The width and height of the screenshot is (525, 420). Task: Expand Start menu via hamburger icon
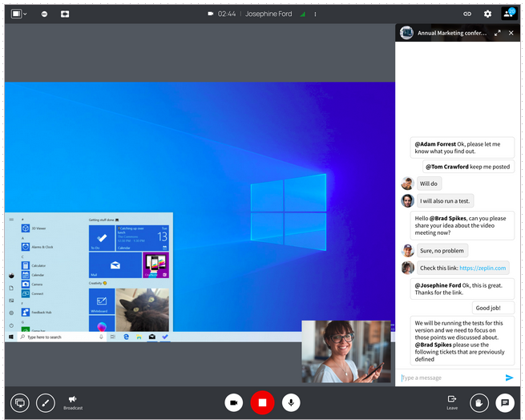point(11,220)
